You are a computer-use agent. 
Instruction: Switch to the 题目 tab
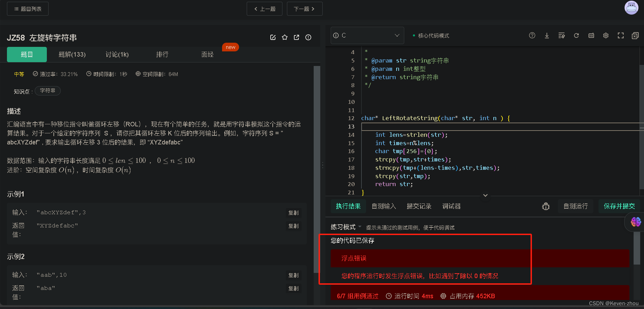tap(27, 55)
